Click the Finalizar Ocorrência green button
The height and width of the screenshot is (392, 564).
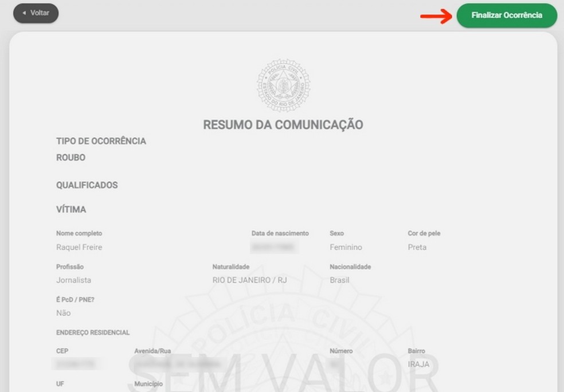pyautogui.click(x=507, y=16)
